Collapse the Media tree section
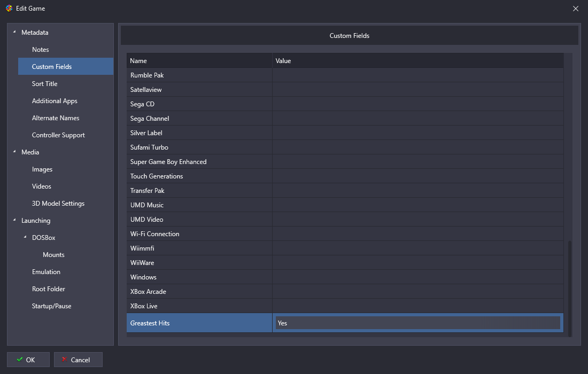Viewport: 588px width, 374px height. tap(14, 151)
